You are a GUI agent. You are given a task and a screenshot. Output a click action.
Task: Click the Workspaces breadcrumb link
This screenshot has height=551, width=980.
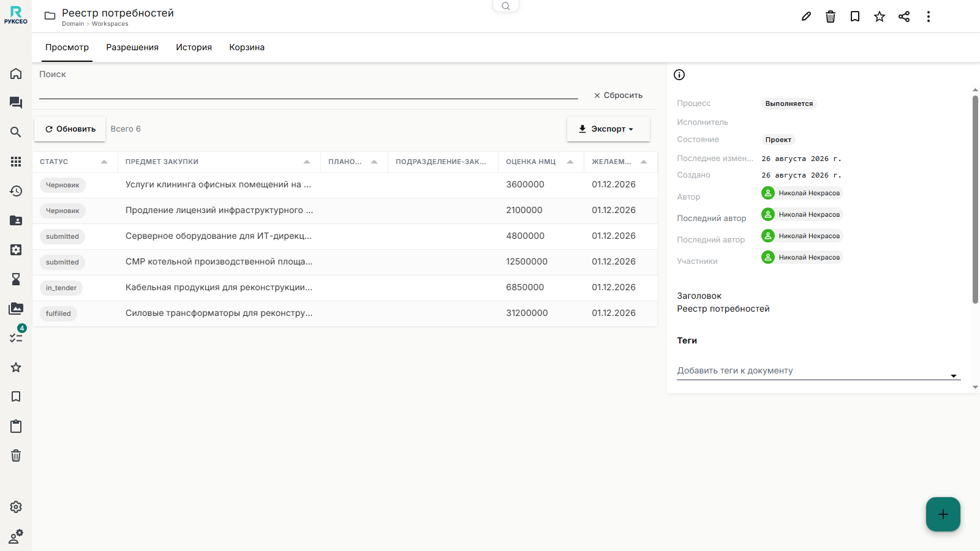tap(110, 24)
